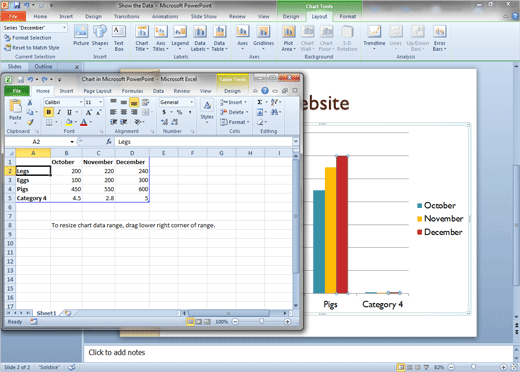Expand the Excel formula bar
This screenshot has width=520, height=372.
295,142
